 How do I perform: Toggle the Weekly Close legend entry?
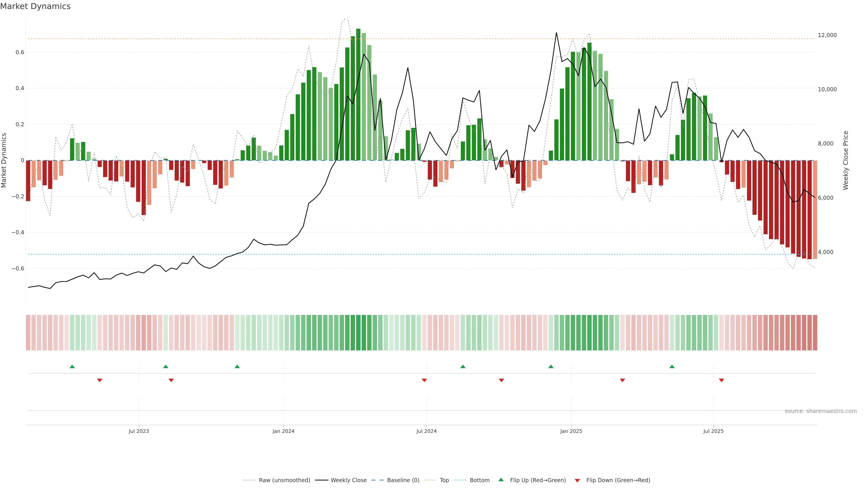point(348,480)
